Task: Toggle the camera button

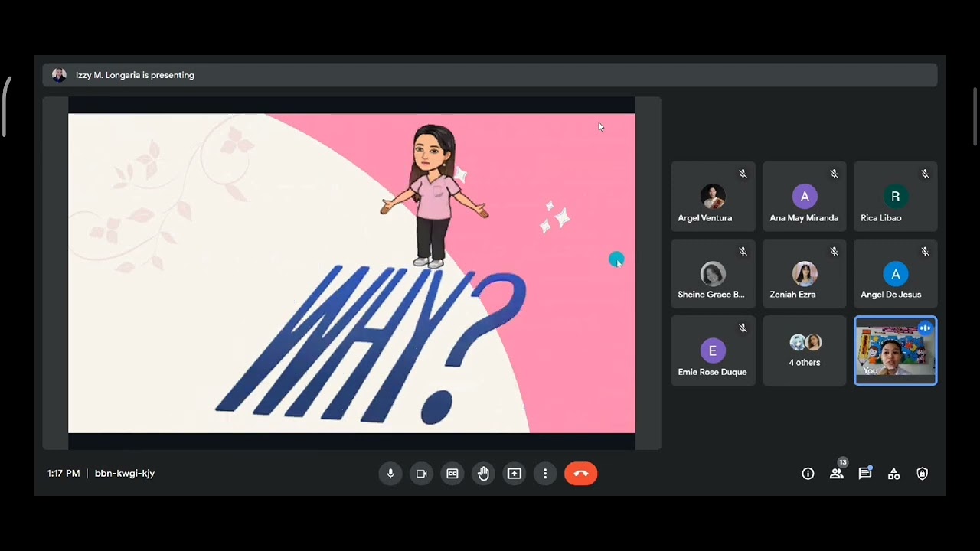Action: click(x=421, y=474)
